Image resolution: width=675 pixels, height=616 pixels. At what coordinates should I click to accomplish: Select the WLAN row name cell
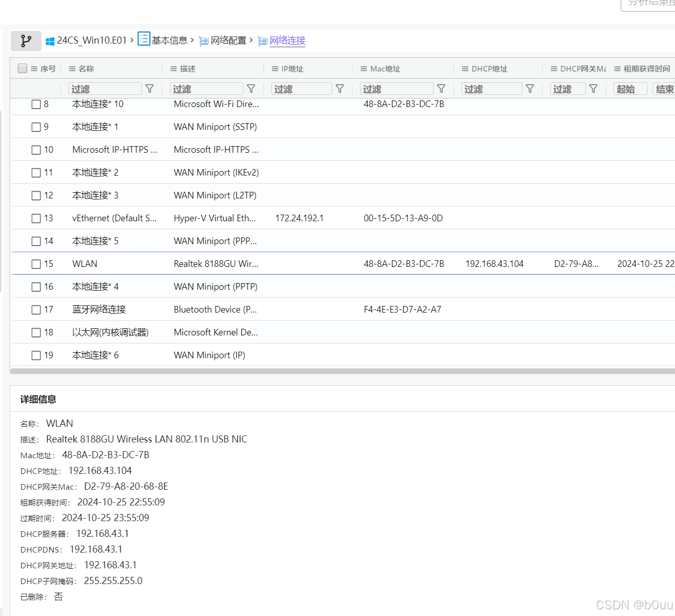click(85, 264)
